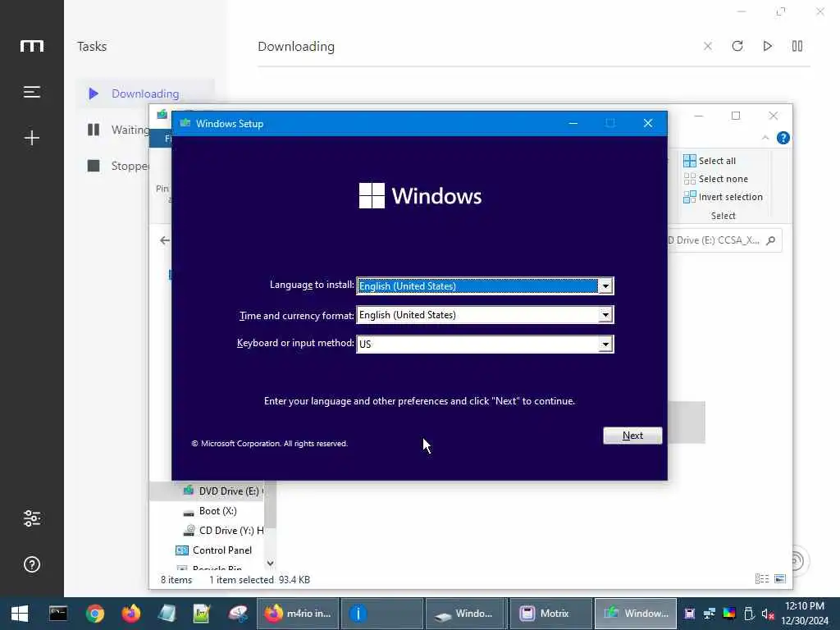The height and width of the screenshot is (630, 840).
Task: Switch to the m4rio Firefox window
Action: [x=298, y=614]
